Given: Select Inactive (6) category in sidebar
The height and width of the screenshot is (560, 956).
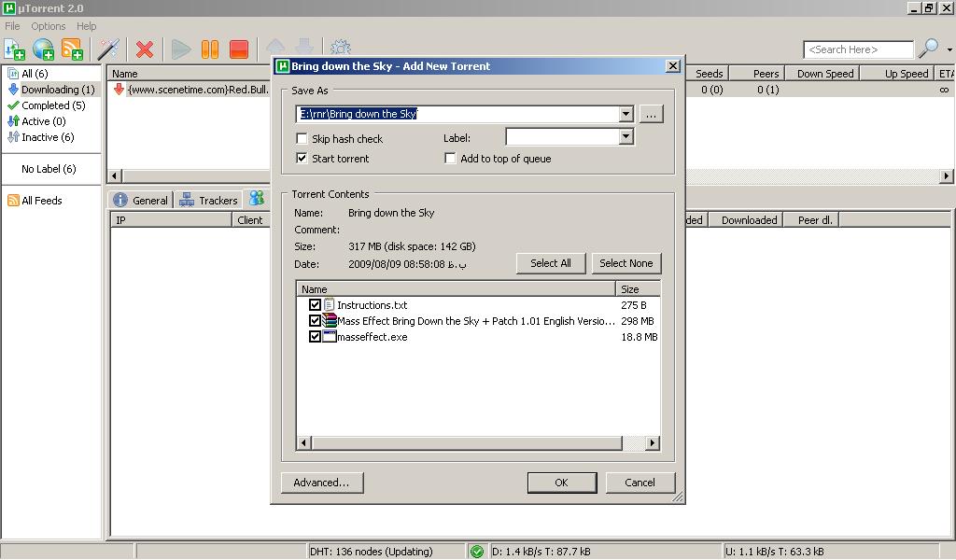Looking at the screenshot, I should pyautogui.click(x=41, y=137).
